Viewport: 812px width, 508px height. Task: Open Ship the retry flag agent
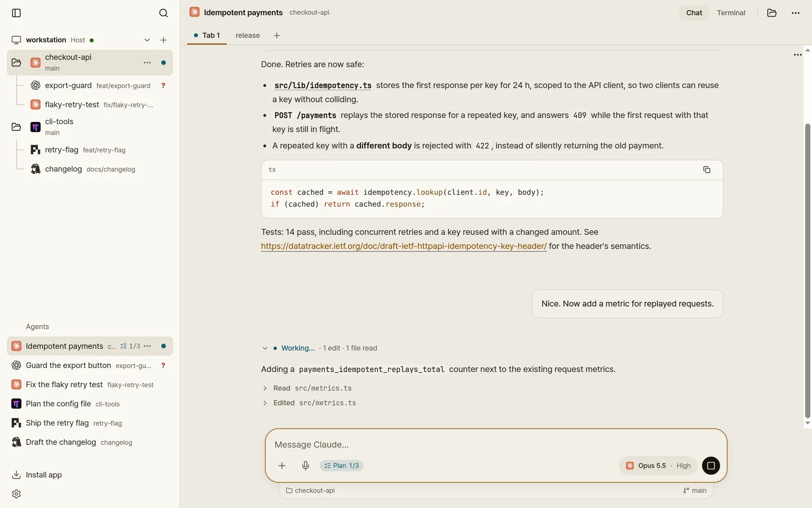pyautogui.click(x=90, y=423)
